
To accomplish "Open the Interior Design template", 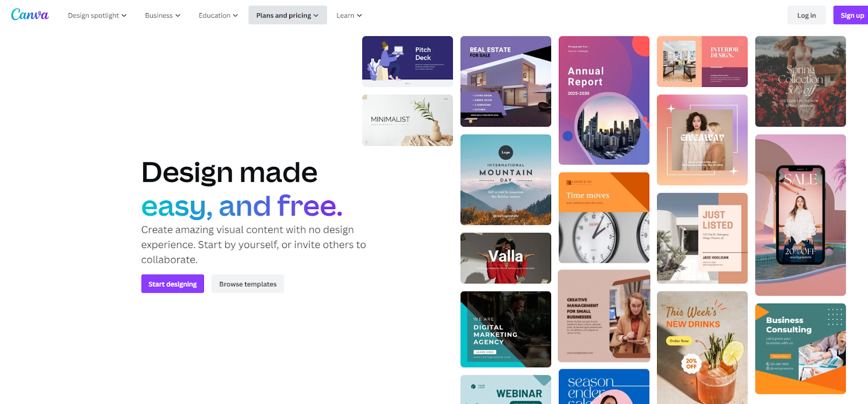I will click(x=702, y=61).
